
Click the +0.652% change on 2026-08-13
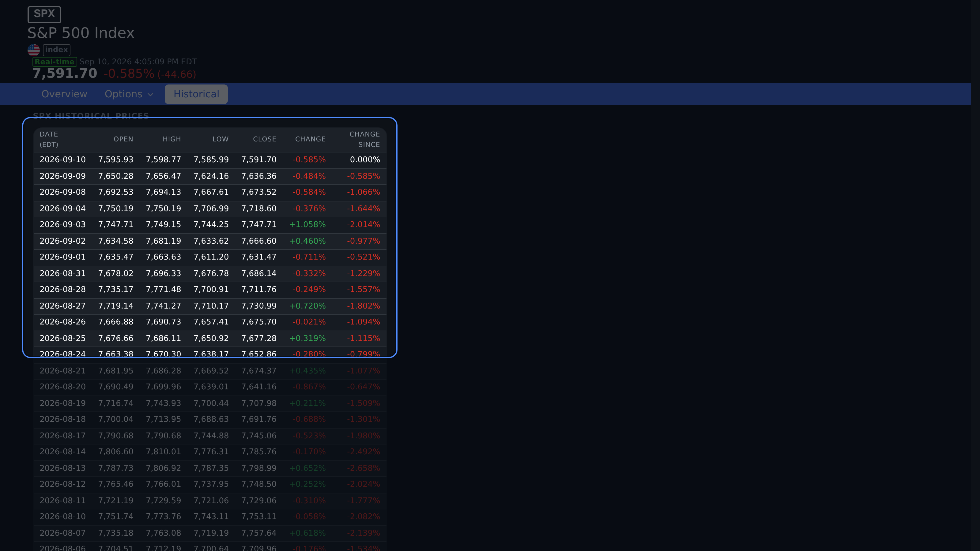coord(307,468)
